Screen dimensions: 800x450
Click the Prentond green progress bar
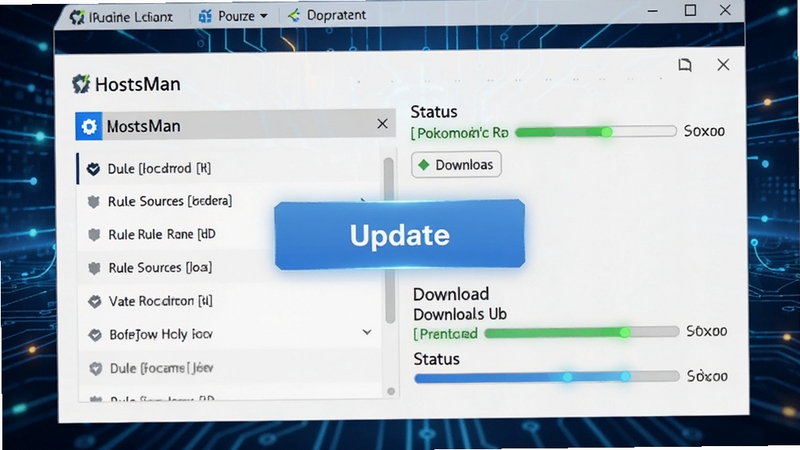coord(582,333)
